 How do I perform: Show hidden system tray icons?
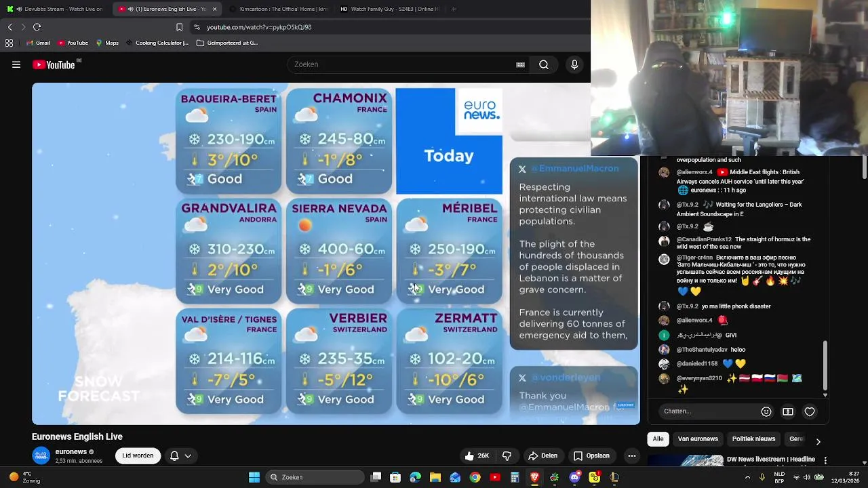pos(749,477)
